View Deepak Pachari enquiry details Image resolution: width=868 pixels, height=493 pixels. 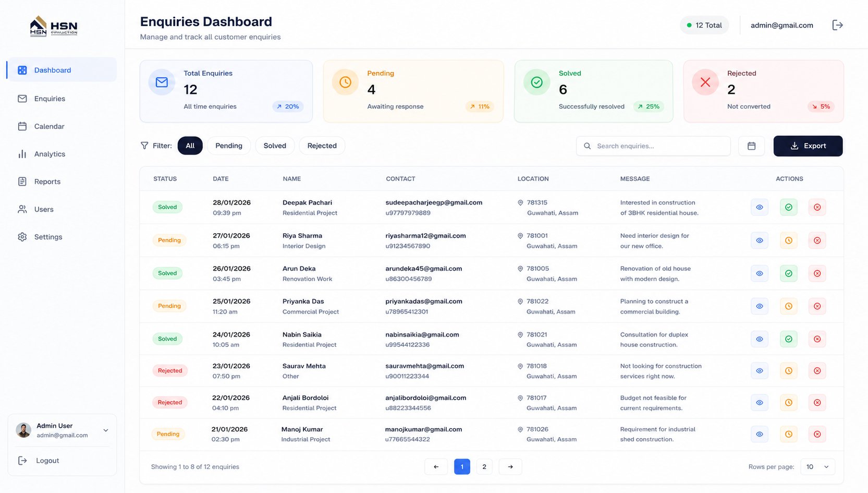[760, 207]
